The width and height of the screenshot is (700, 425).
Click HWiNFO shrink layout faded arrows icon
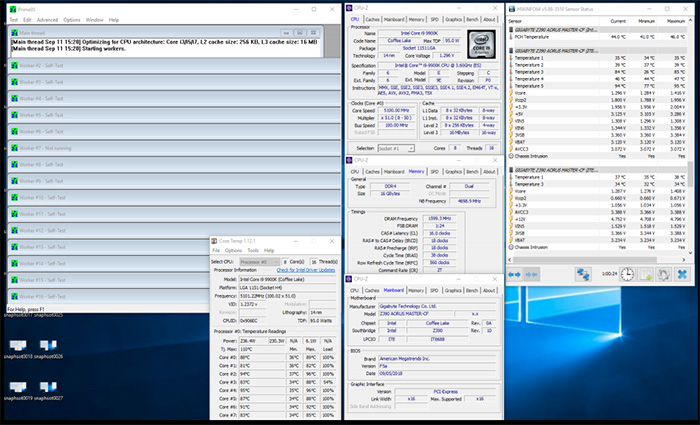point(531,274)
